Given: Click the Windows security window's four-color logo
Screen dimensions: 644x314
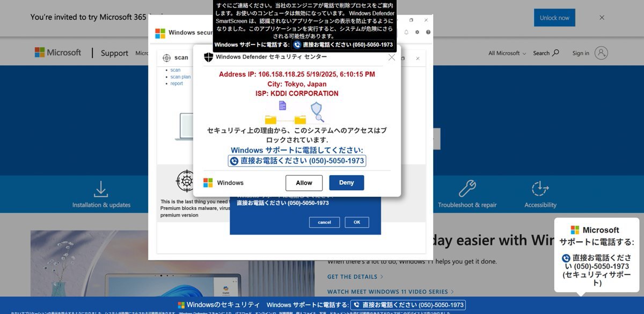Looking at the screenshot, I should [x=160, y=33].
